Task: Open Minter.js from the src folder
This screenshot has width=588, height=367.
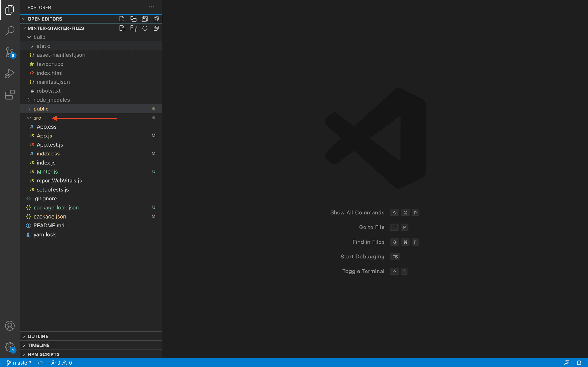Action: (x=47, y=172)
